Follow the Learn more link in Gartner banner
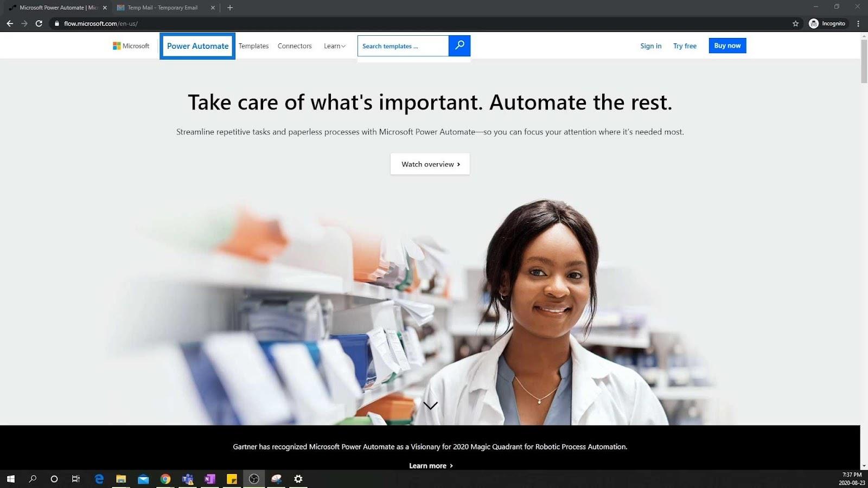Viewport: 868px width, 488px height. [x=431, y=466]
